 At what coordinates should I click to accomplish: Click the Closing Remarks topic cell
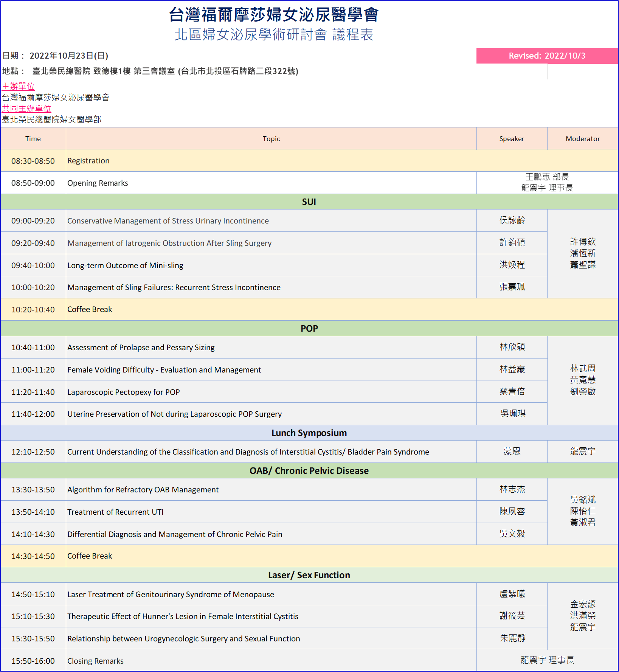95,661
